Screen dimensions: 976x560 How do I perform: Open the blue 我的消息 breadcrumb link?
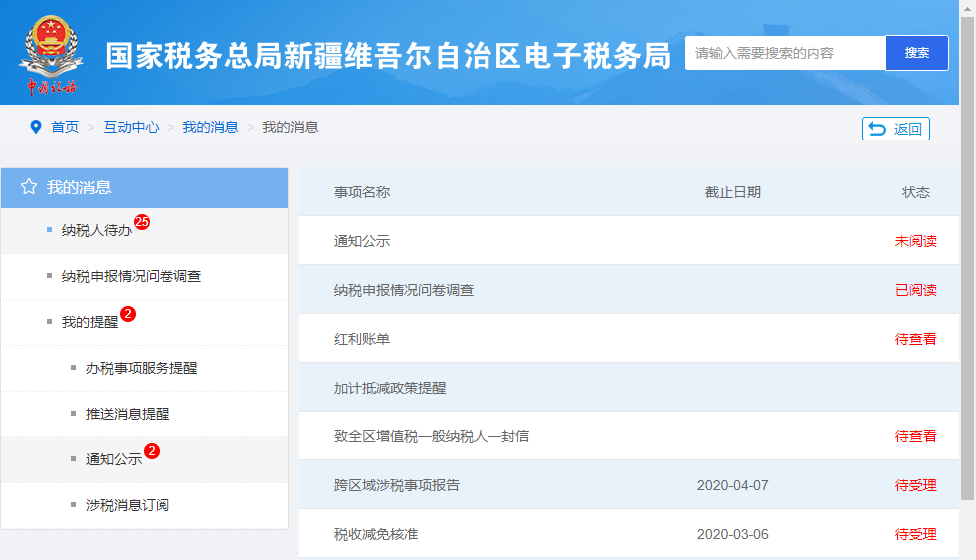(210, 127)
